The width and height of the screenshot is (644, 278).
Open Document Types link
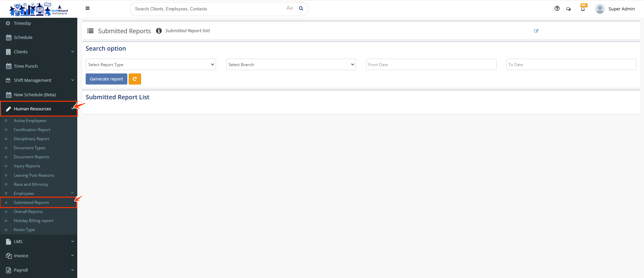coord(29,148)
